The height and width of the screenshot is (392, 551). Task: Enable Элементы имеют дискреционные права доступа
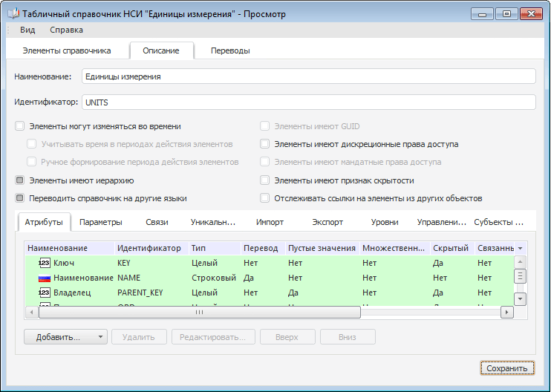coord(264,144)
